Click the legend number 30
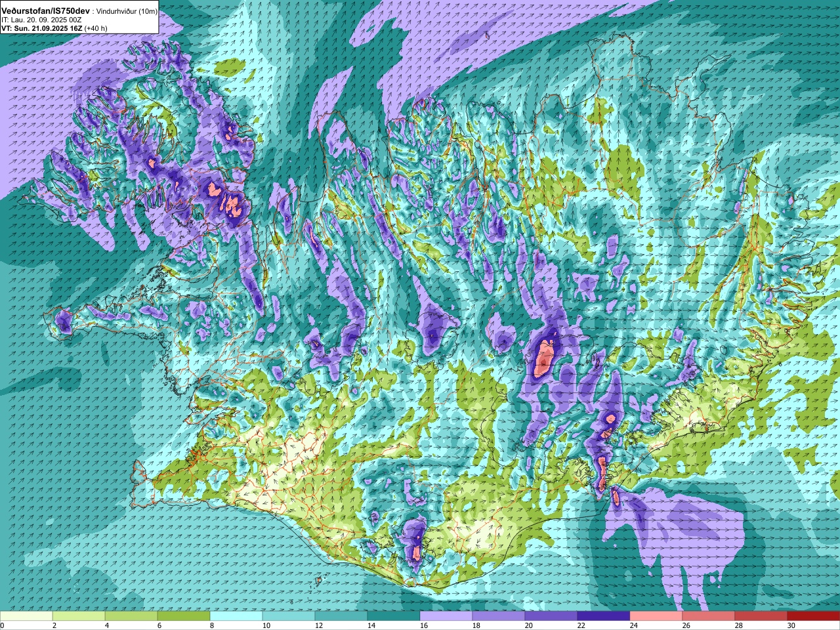Screen dimensions: 840x630 tap(791, 625)
